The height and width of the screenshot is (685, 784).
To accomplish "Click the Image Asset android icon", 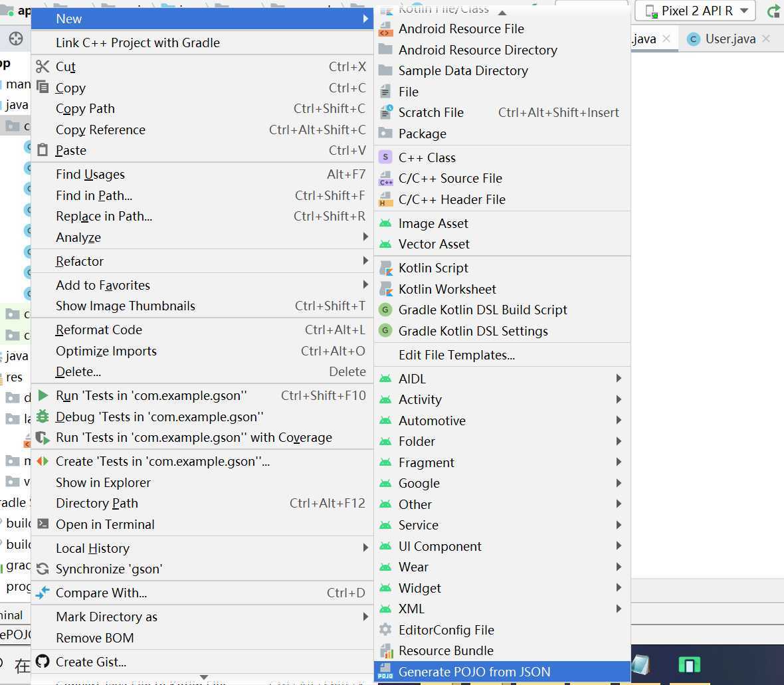I will click(x=385, y=223).
